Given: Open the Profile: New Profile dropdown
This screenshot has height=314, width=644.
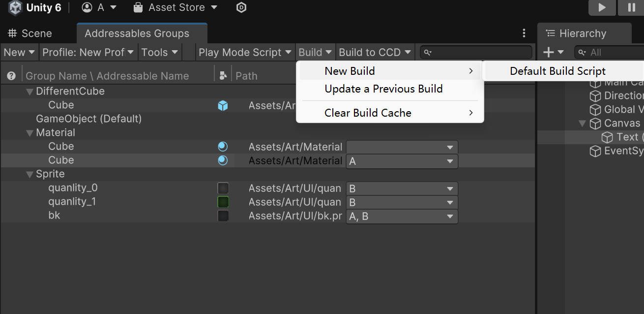Looking at the screenshot, I should coord(88,52).
